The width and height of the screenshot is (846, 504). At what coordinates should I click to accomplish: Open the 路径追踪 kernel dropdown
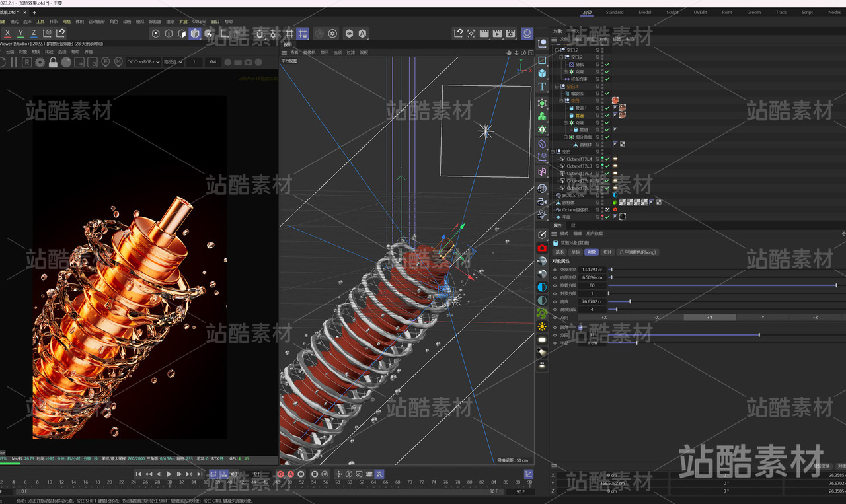coord(173,62)
